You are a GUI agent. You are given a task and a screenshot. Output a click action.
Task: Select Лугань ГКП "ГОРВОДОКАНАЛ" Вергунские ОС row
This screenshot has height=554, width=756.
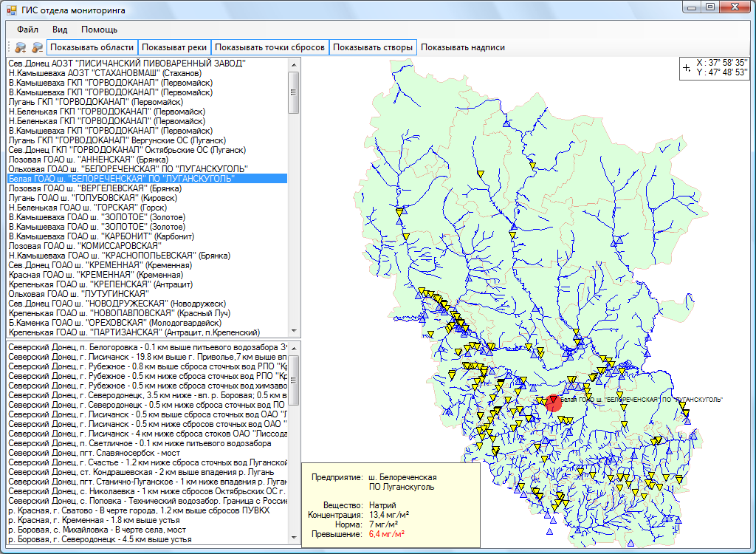click(x=148, y=140)
